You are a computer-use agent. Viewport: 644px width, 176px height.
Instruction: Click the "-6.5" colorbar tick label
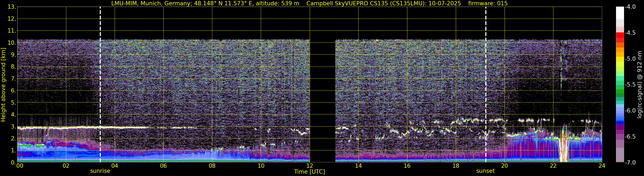click(630, 137)
